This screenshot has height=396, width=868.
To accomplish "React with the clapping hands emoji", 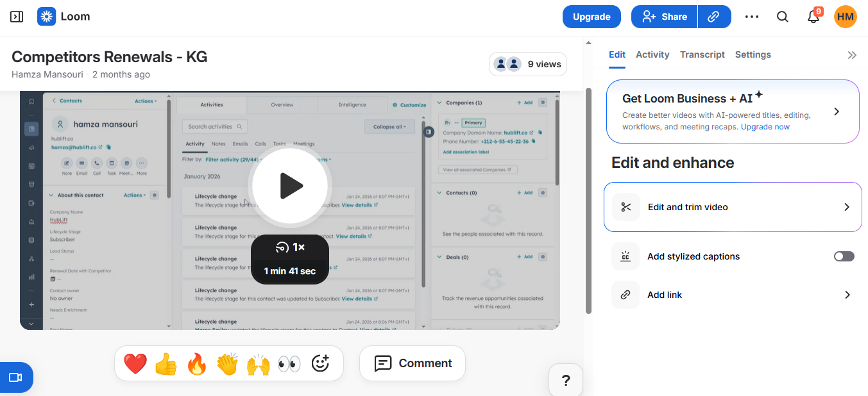I will coord(227,364).
